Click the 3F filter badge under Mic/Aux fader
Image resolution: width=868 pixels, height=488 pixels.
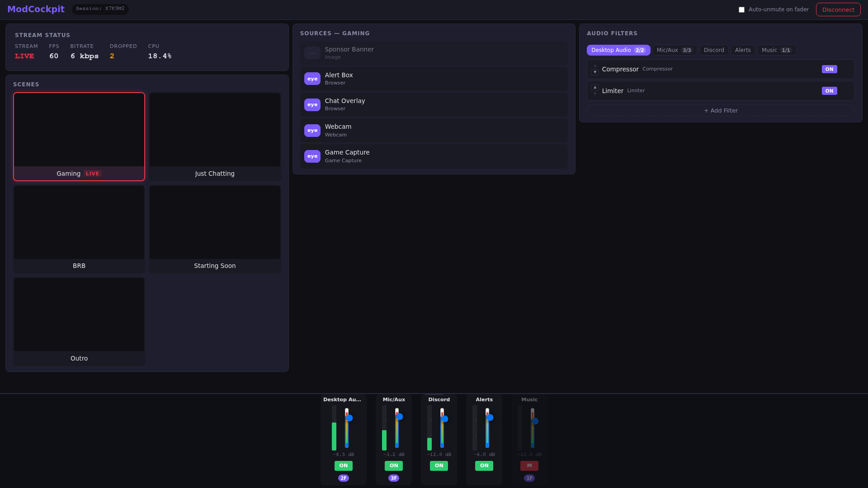[393, 478]
